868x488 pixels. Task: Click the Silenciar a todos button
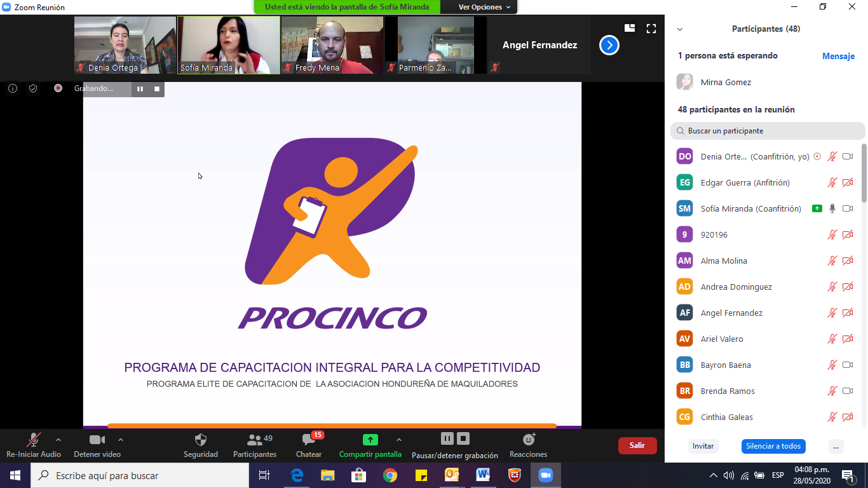[773, 446]
